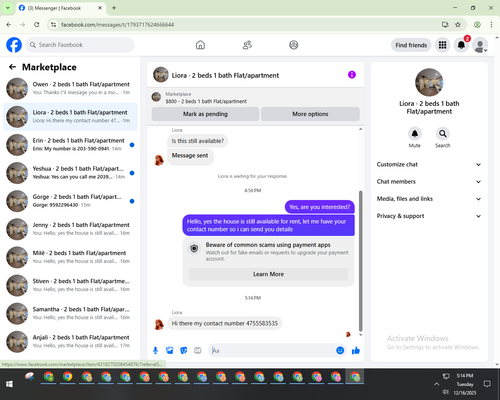Click the shield icon in scam warning
Screen dimensions: 500x400
click(x=194, y=248)
